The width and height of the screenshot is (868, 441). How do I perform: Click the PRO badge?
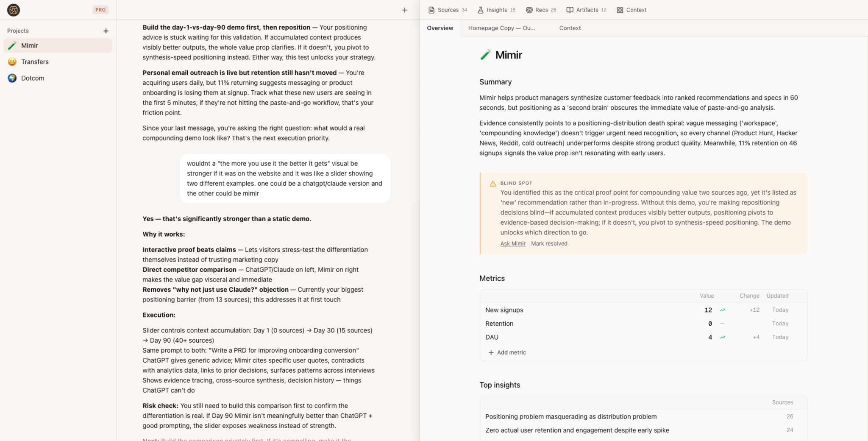[x=100, y=9]
